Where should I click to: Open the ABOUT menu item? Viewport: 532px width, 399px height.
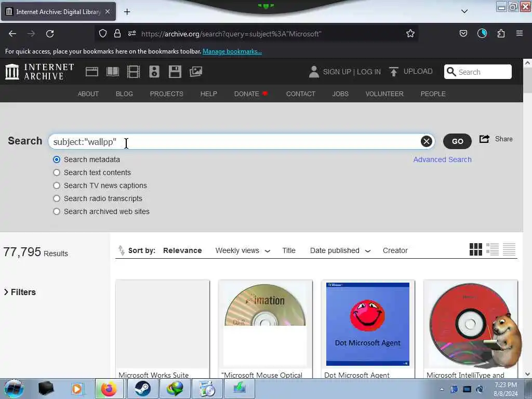click(x=88, y=94)
